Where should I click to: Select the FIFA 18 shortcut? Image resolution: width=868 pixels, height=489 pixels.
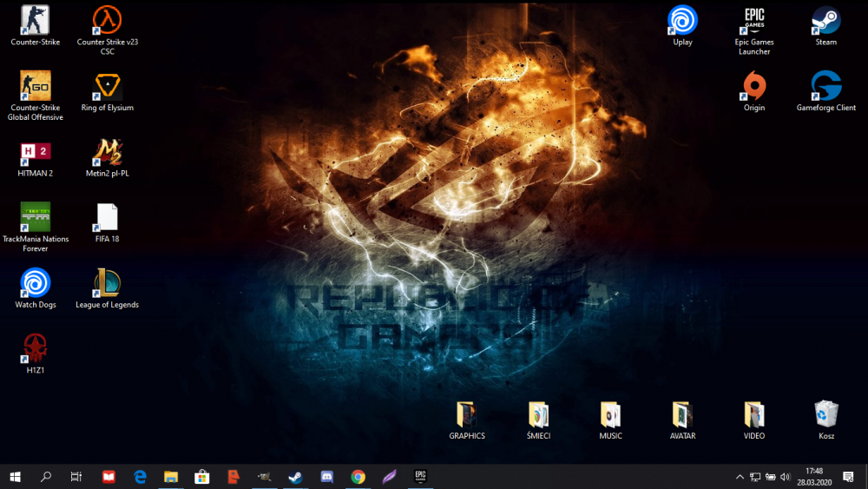point(108,222)
